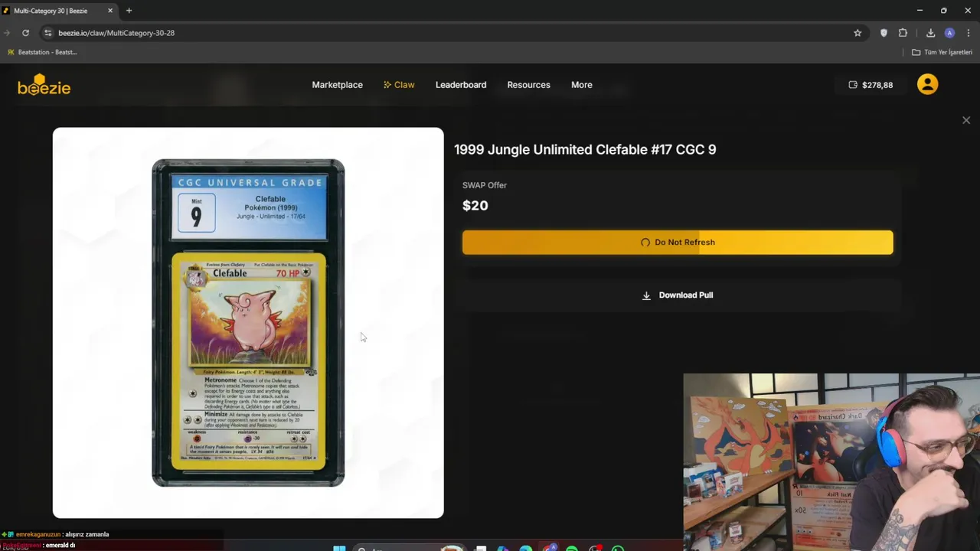980x551 pixels.
Task: Open browser downloads
Action: pos(930,33)
